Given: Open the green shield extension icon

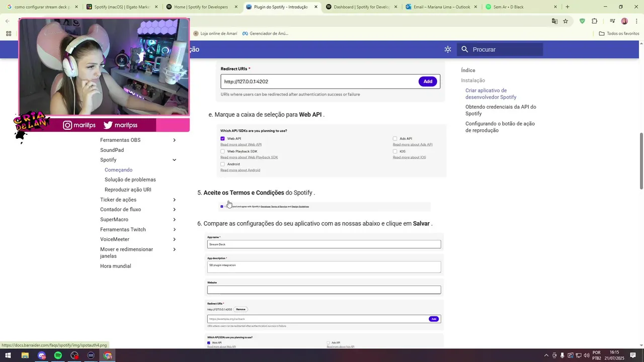Looking at the screenshot, I should [582, 21].
